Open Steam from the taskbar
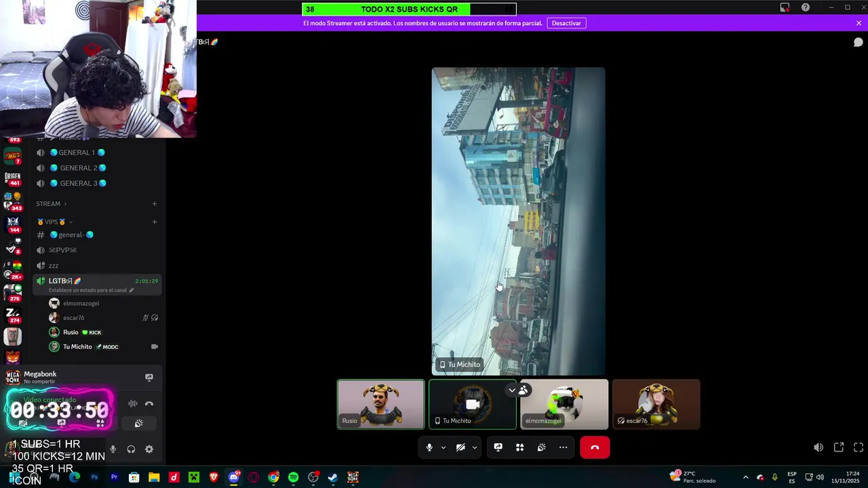The height and width of the screenshot is (488, 868). click(333, 478)
